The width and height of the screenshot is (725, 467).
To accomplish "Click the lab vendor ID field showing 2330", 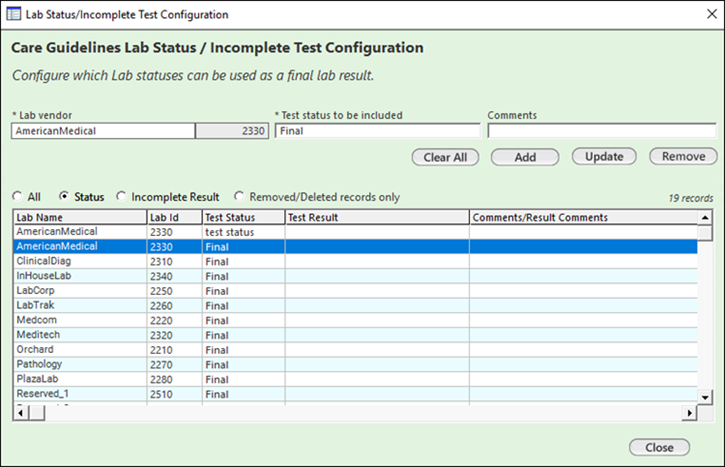I will pos(232,131).
